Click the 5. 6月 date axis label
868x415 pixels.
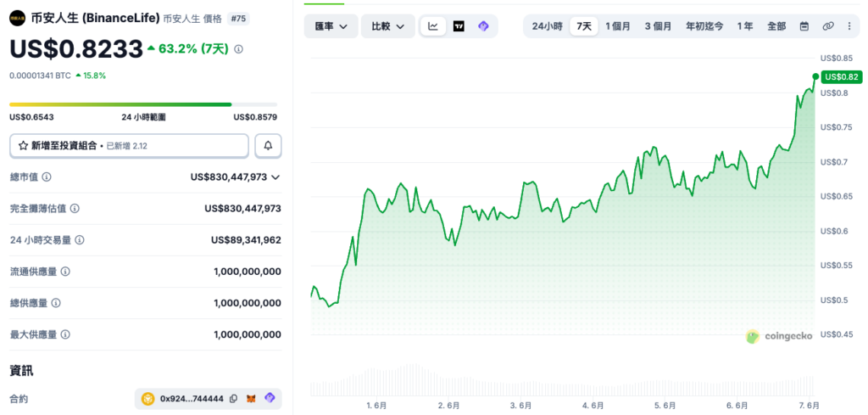pyautogui.click(x=665, y=406)
